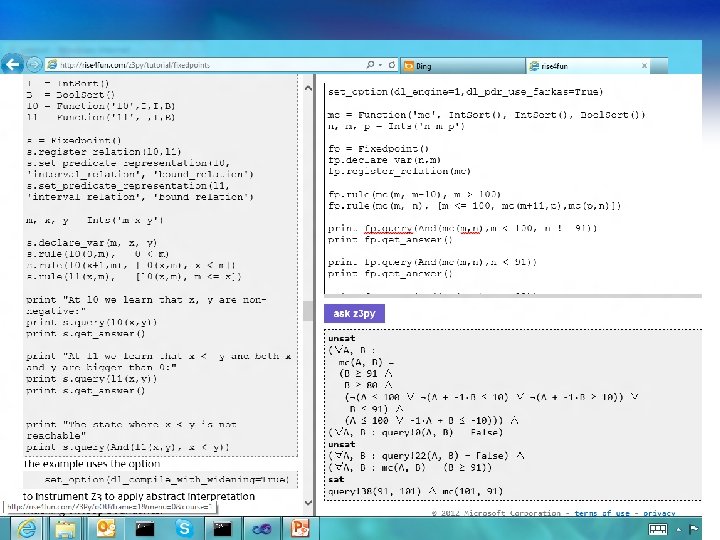Click the first 'unsat' output result
Image resolution: width=720 pixels, height=540 pixels.
pyautogui.click(x=342, y=338)
